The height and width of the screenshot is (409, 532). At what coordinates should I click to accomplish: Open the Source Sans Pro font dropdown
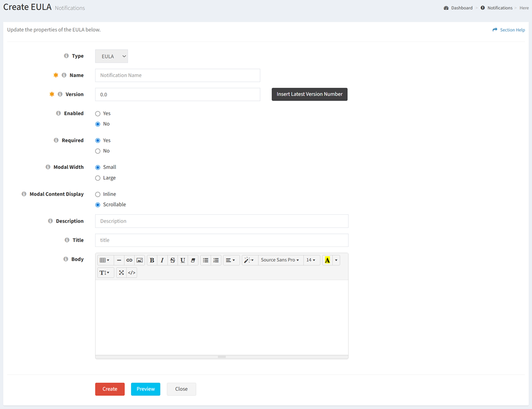pyautogui.click(x=280, y=260)
